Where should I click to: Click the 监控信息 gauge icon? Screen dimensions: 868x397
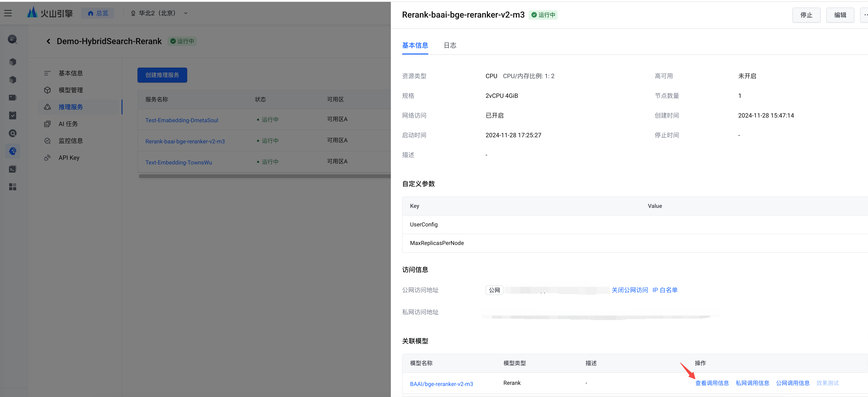coord(47,141)
